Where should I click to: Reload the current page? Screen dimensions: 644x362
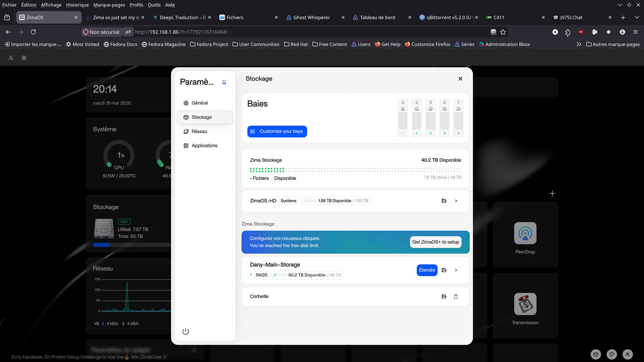(33, 32)
